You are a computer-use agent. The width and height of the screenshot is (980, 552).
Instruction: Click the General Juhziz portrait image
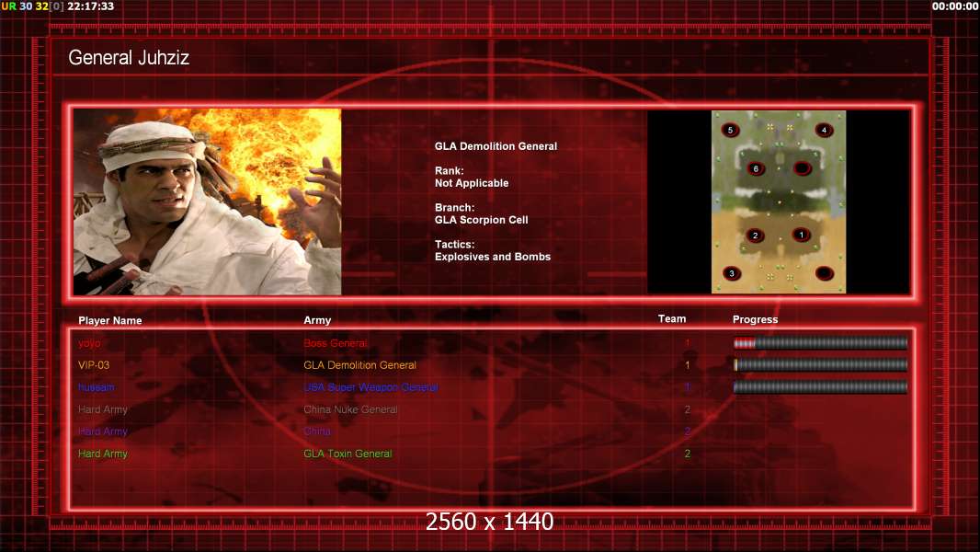pos(207,201)
